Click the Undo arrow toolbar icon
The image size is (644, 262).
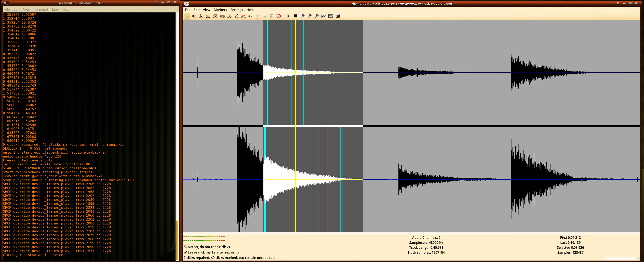(x=187, y=16)
